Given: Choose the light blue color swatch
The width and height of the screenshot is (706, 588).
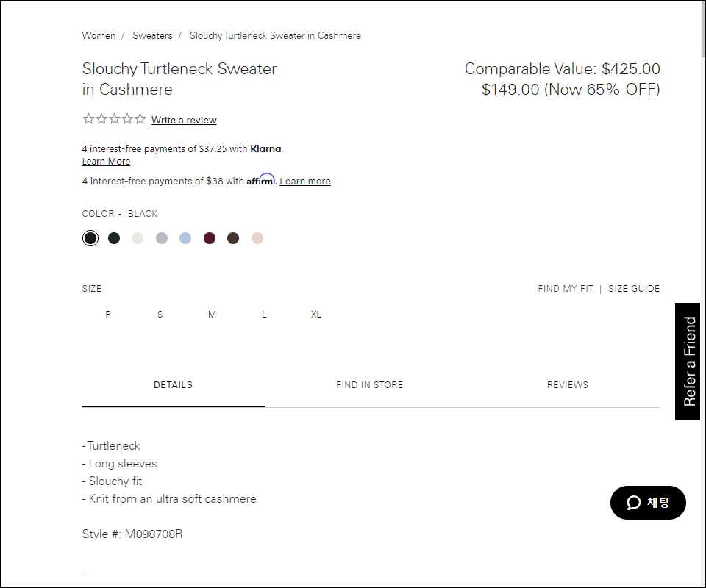Looking at the screenshot, I should [x=185, y=238].
